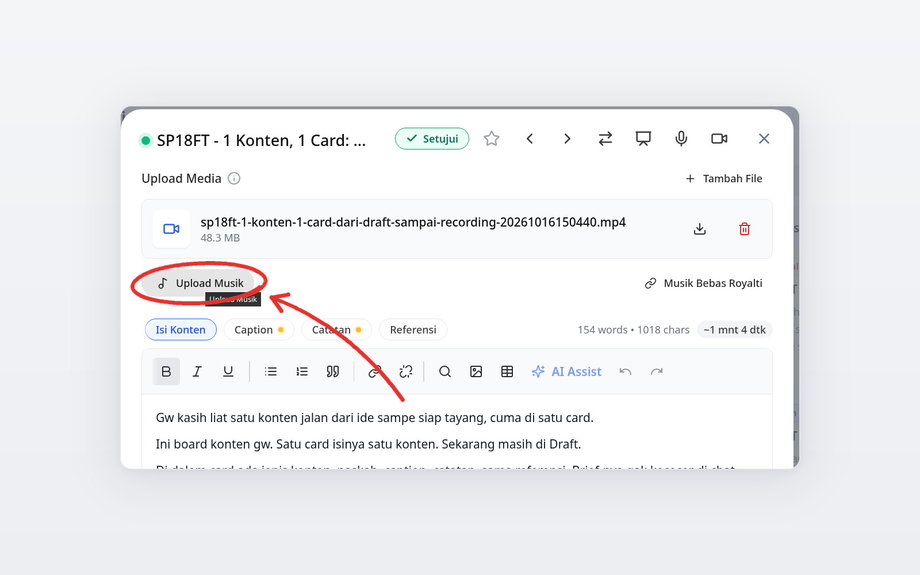Click the mp4 filename text
The image size is (920, 575).
pos(413,222)
